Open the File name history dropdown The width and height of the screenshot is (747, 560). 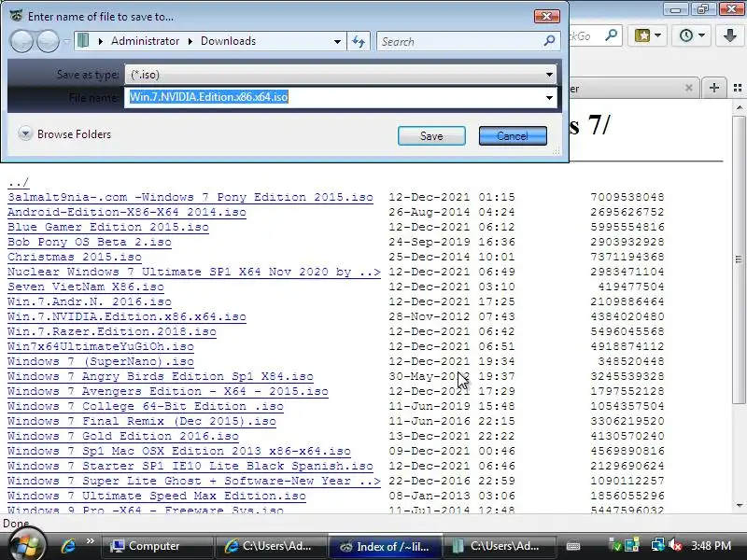click(x=549, y=98)
